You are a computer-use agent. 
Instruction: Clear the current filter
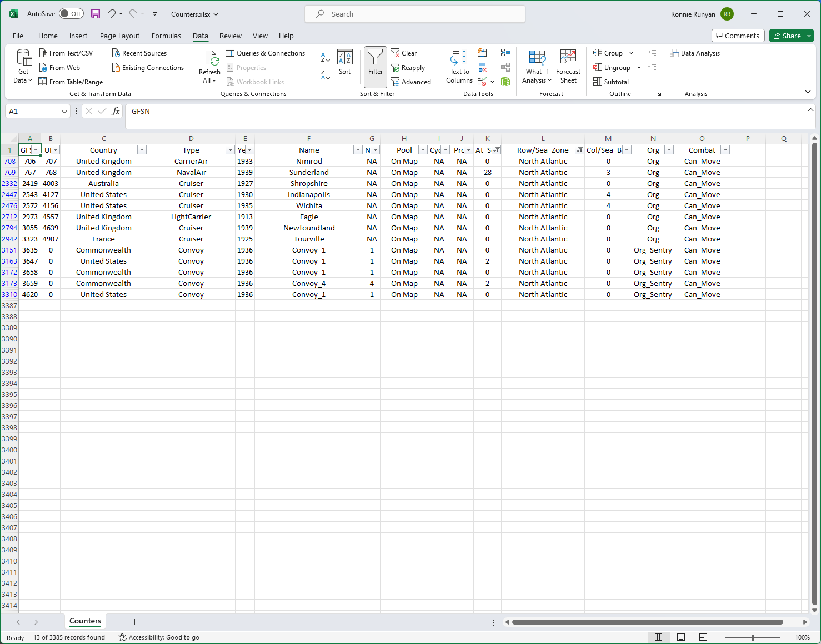coord(404,53)
